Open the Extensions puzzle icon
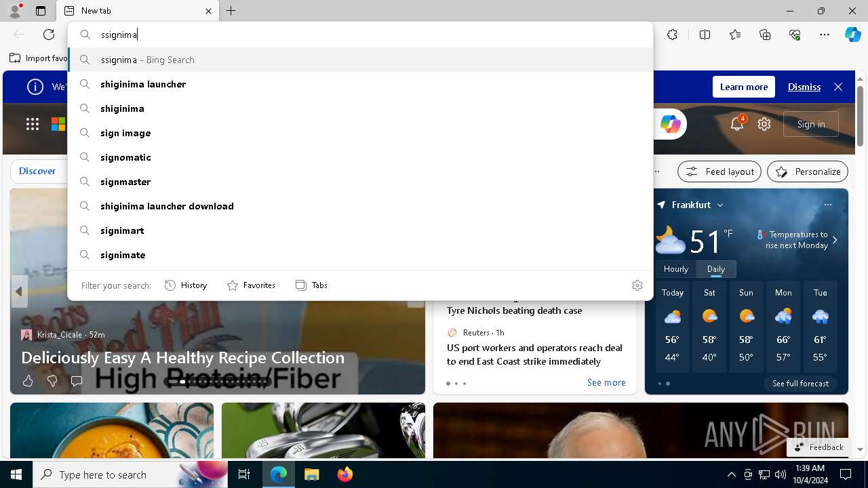Viewport: 868px width, 488px height. point(672,35)
